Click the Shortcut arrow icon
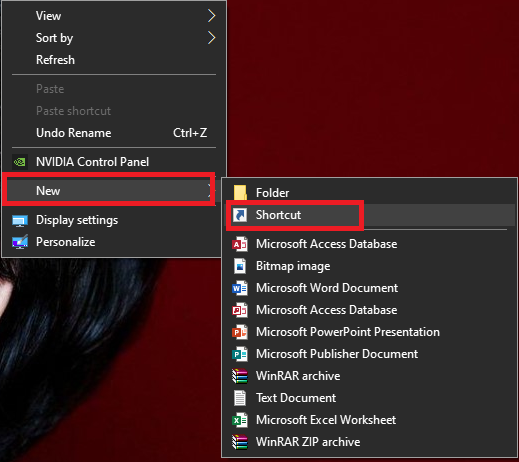Viewport: 519px width, 462px height. 240,215
